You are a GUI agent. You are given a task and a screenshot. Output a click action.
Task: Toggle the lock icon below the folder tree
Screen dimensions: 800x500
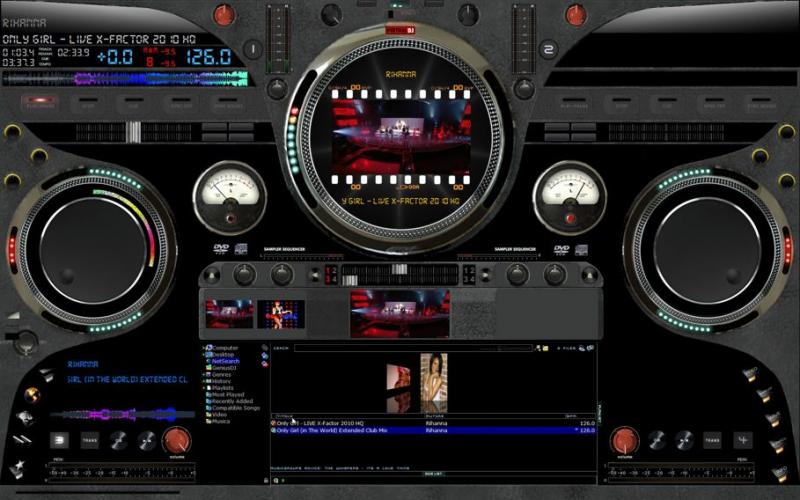266,480
